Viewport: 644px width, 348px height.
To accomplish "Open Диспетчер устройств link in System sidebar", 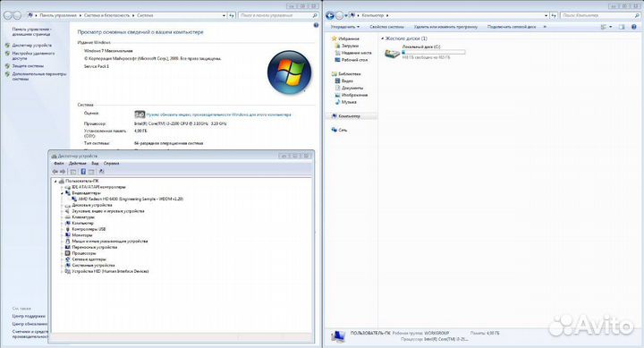I will 32,46.
